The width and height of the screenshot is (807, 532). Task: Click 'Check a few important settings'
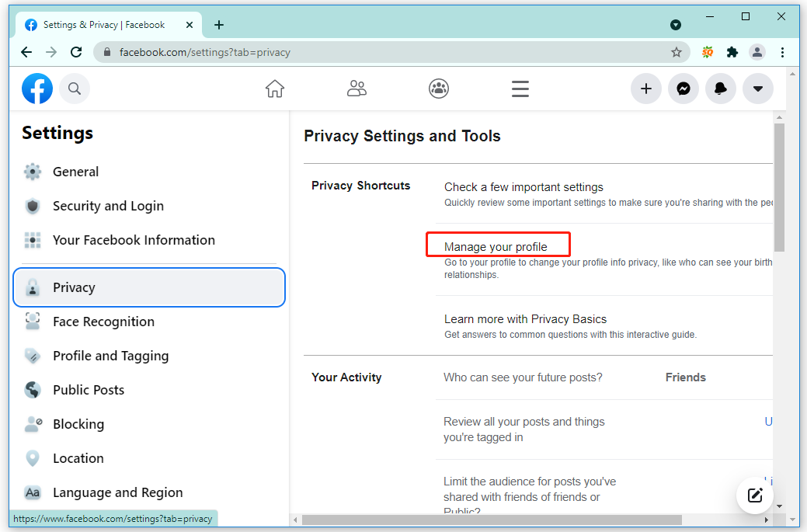tap(524, 187)
